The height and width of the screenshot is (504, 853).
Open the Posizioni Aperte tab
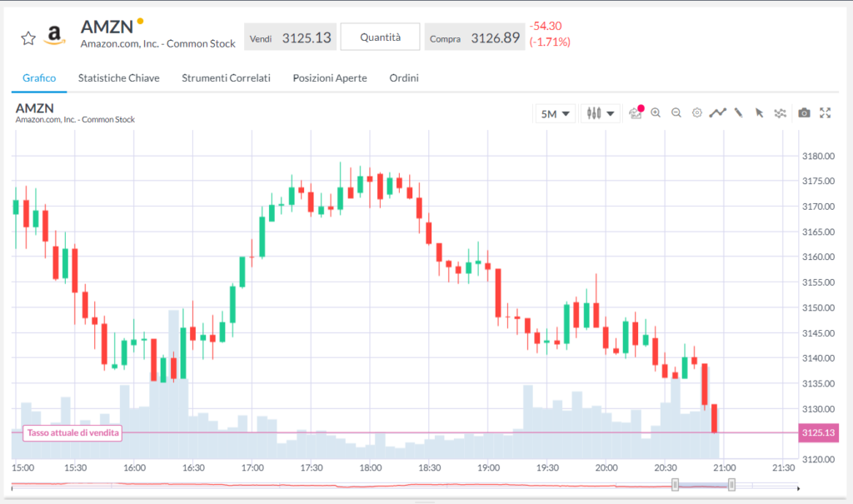[x=330, y=77]
